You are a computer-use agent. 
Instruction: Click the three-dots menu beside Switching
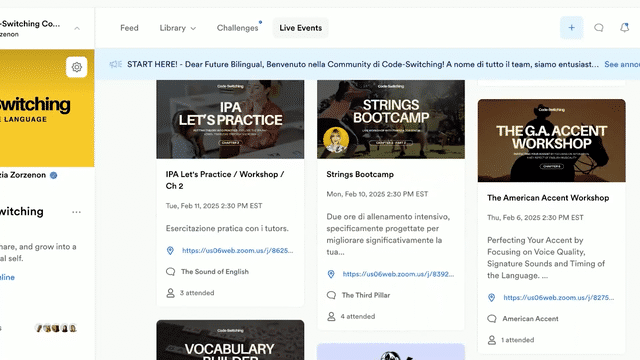76,212
